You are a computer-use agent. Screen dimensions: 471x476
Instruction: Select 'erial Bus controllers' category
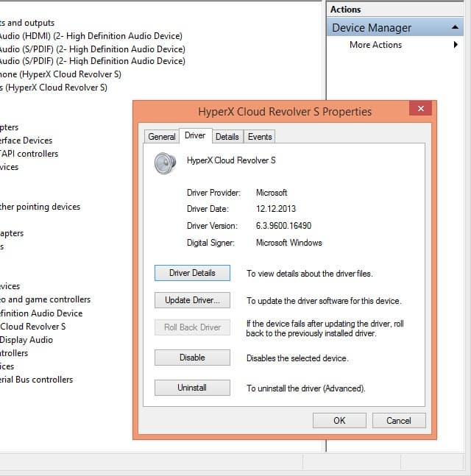[x=37, y=380]
